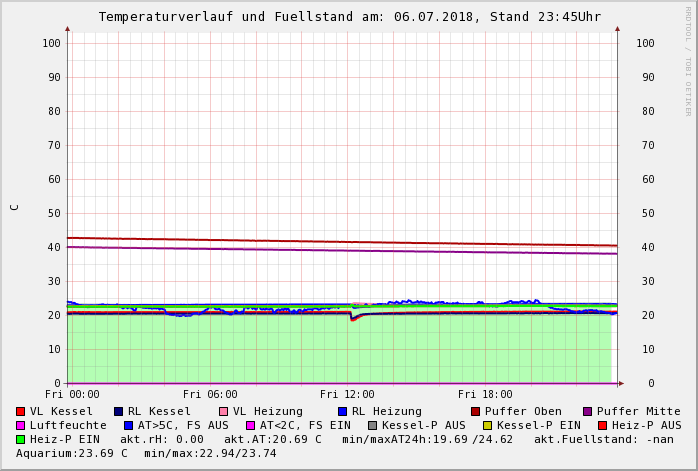Click the RRDTOOL / TOBI OETIKER watermark

point(688,60)
